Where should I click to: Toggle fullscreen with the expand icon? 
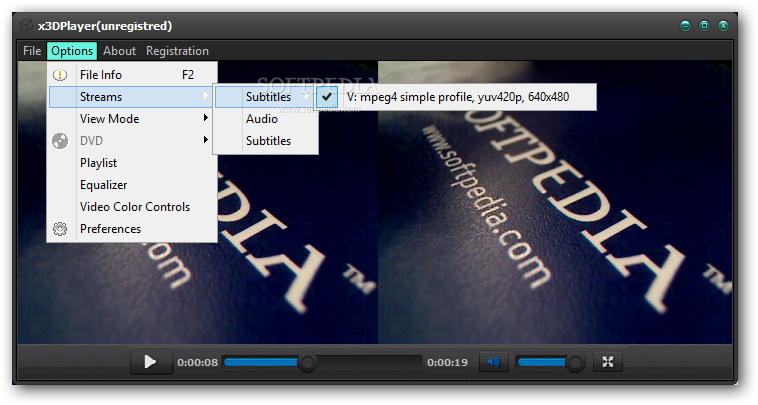coord(608,362)
